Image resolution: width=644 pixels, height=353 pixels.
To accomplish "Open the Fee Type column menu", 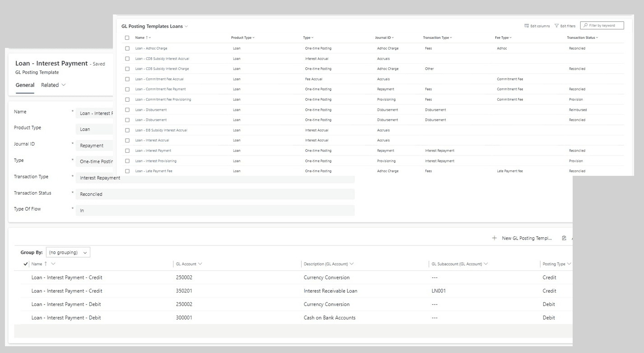I will 504,38.
